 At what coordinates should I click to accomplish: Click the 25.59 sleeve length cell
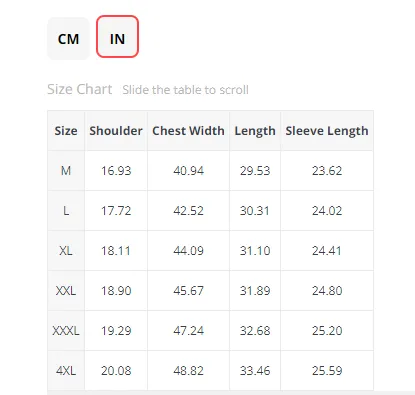point(327,371)
